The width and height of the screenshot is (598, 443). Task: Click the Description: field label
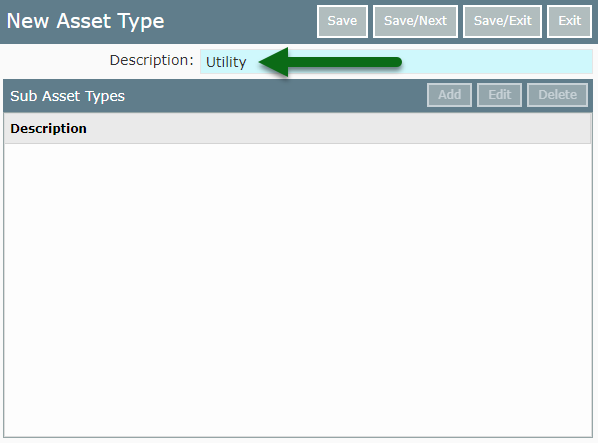pos(151,60)
